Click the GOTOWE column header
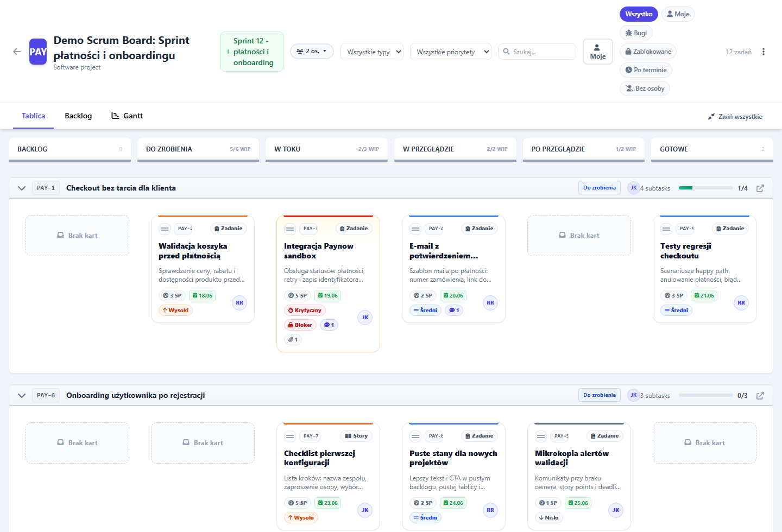Screen dimensions: 782x532 point(712,149)
